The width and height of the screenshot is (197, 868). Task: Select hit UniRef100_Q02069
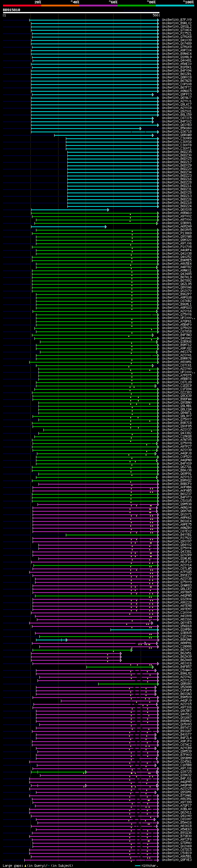pyautogui.click(x=177, y=846)
